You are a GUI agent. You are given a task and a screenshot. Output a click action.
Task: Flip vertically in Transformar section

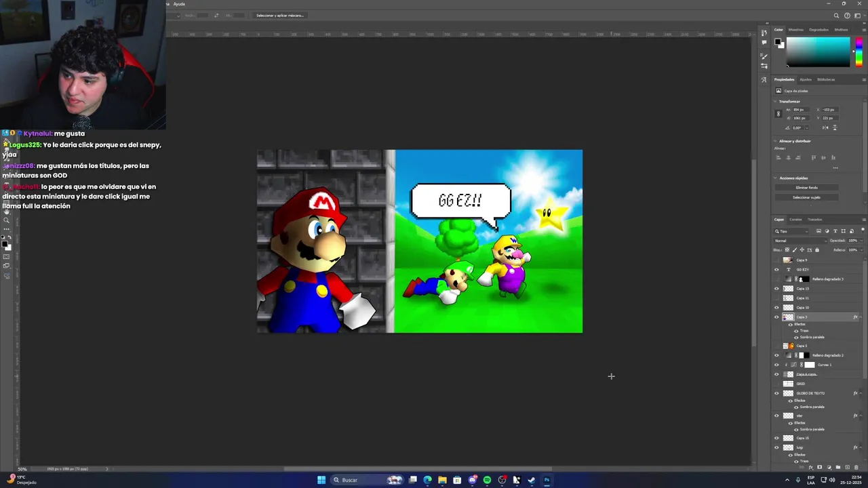(835, 127)
